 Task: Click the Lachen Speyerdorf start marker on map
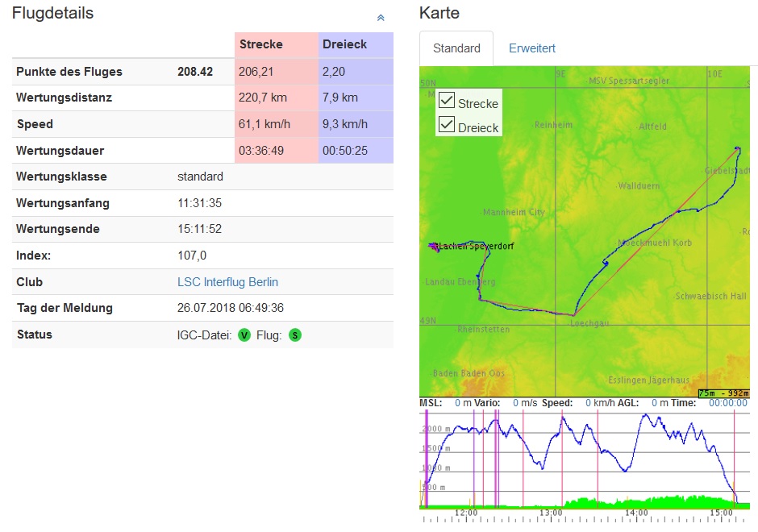pos(435,246)
